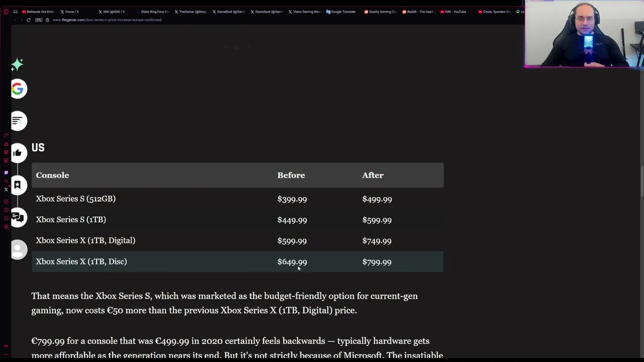
Task: Open comments via the speech bubbles icon
Action: point(18,217)
